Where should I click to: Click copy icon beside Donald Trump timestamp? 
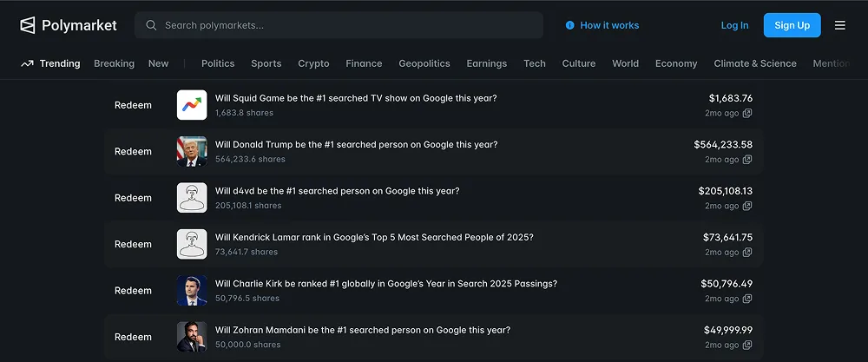747,160
